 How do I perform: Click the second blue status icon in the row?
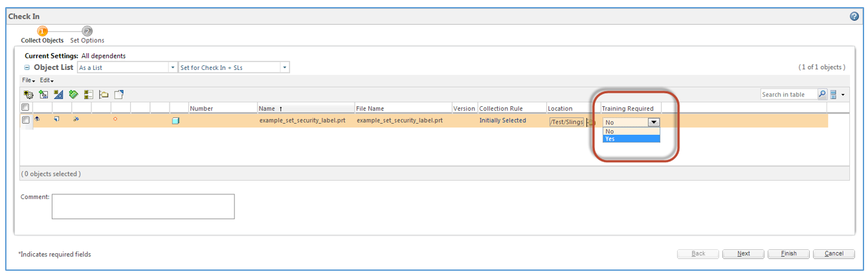pyautogui.click(x=56, y=119)
